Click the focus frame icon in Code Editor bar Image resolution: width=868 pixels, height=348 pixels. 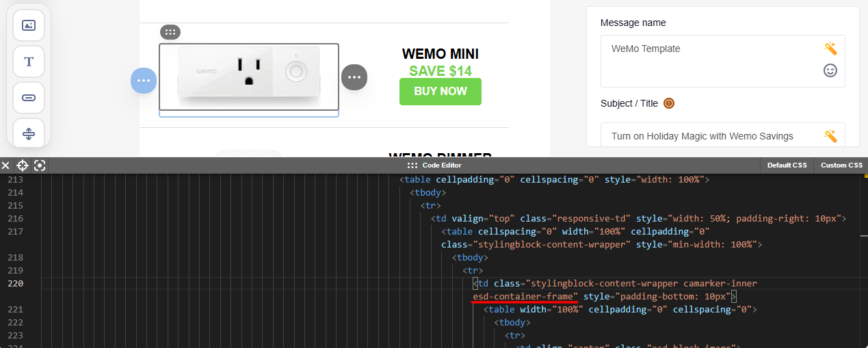40,165
